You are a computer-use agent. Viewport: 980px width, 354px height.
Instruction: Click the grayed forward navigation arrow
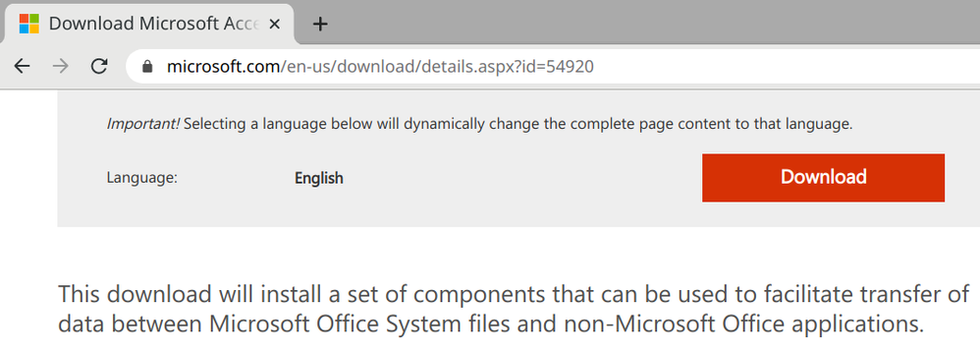(61, 66)
